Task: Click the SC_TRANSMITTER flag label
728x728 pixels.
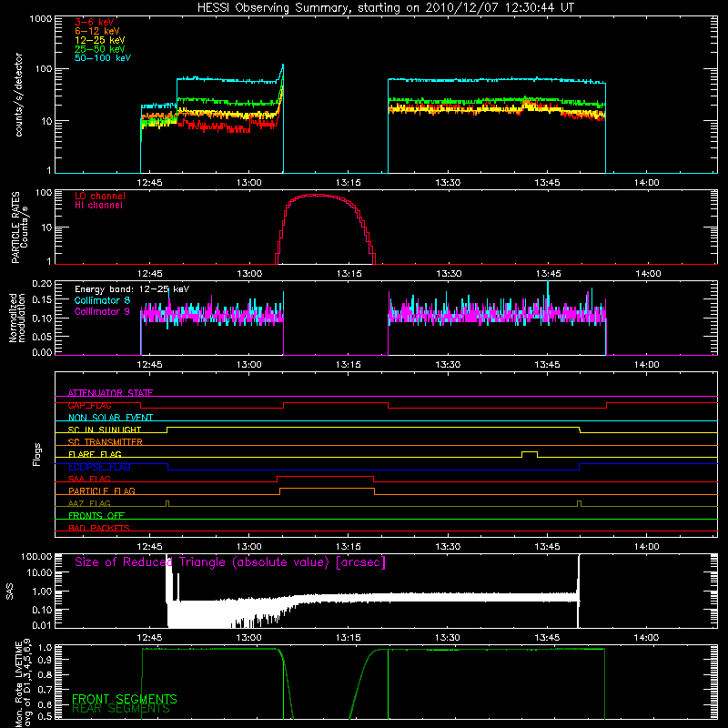Action: [x=106, y=442]
